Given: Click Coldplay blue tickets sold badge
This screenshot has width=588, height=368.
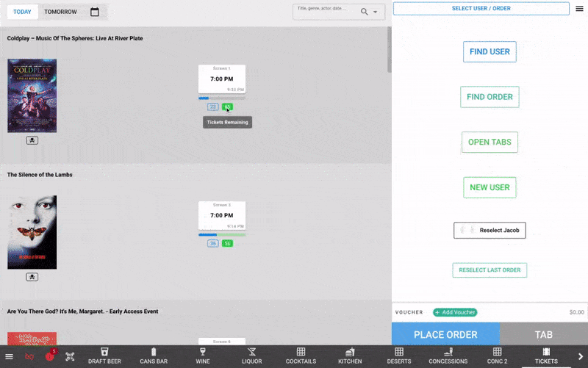Looking at the screenshot, I should coord(213,107).
